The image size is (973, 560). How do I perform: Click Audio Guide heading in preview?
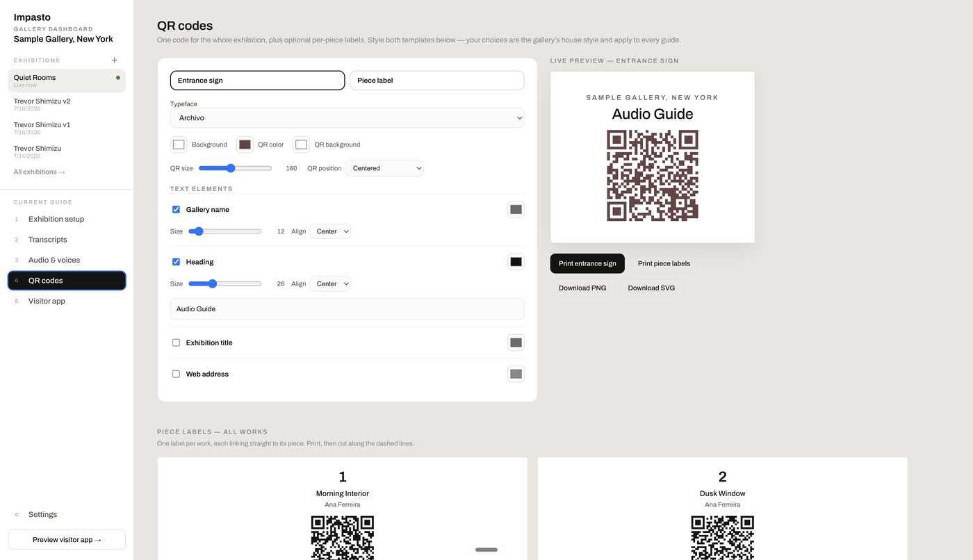(x=653, y=114)
